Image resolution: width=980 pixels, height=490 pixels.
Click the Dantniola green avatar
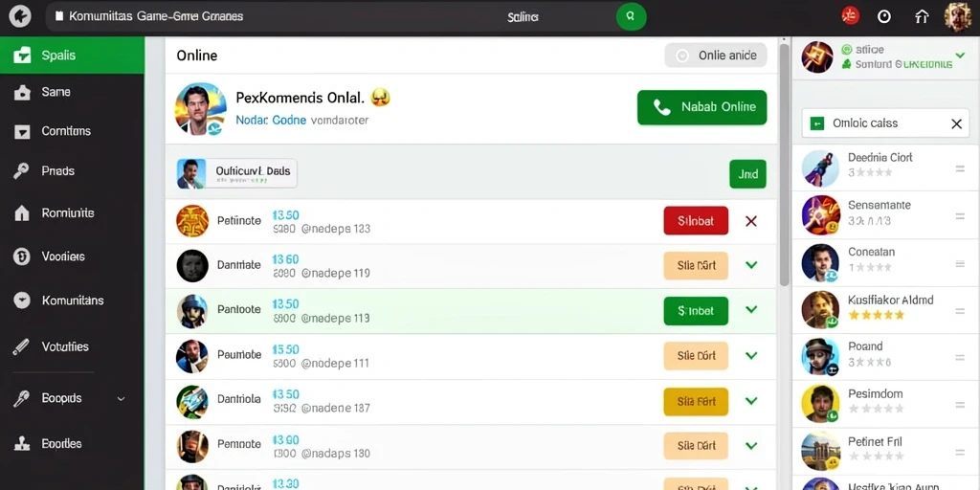[192, 401]
